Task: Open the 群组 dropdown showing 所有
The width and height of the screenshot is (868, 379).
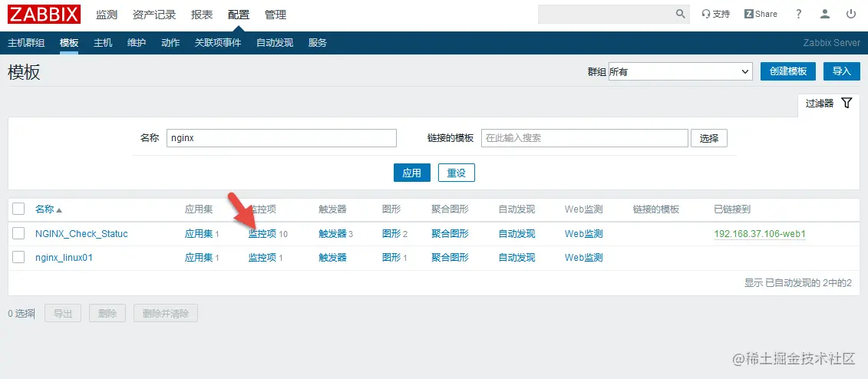Action: 680,71
